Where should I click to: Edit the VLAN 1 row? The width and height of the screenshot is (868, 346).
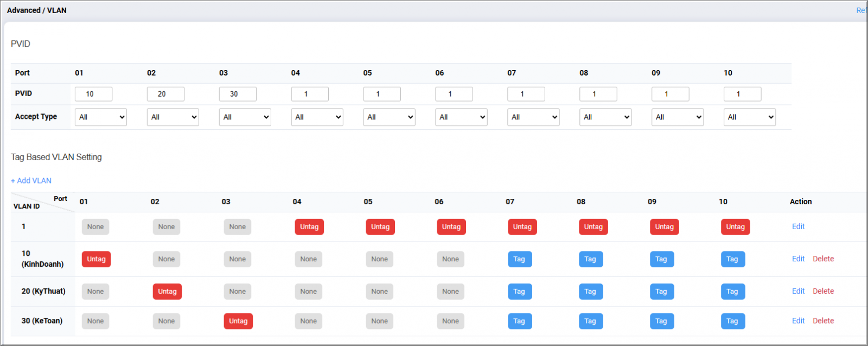click(x=798, y=227)
